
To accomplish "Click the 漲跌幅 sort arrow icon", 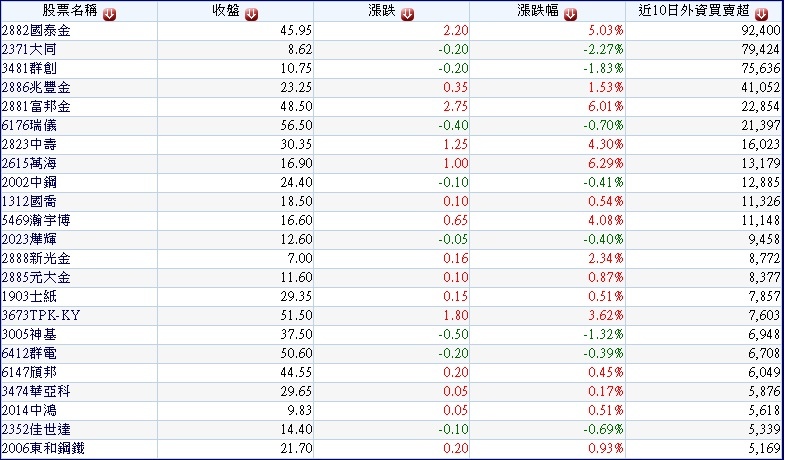I will (x=570, y=15).
